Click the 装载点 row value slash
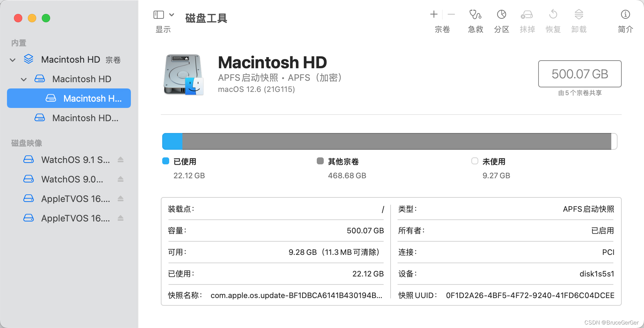This screenshot has width=644, height=328. pos(383,209)
